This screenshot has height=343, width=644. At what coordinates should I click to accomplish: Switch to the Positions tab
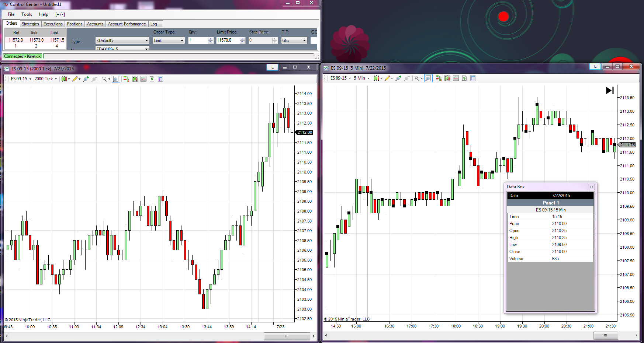pos(75,24)
